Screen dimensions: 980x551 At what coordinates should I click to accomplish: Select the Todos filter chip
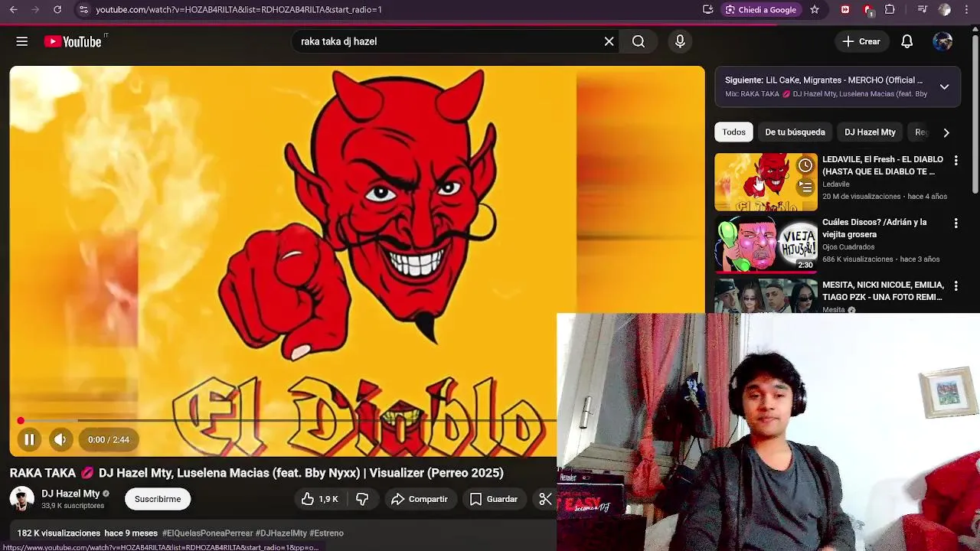click(x=733, y=132)
